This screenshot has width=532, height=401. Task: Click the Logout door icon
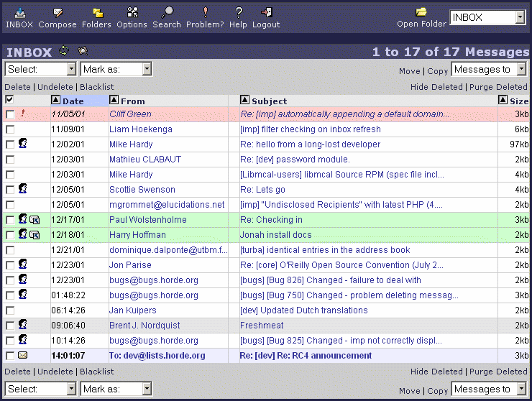[267, 12]
